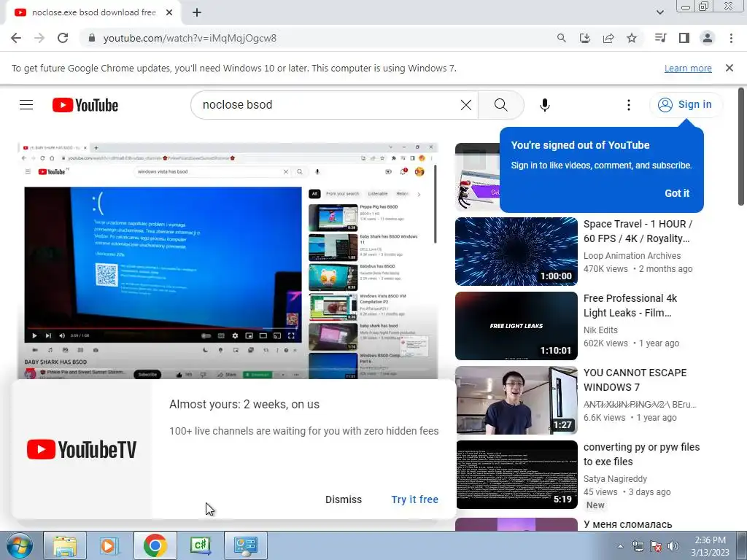Click the browser forward arrow
747x560 pixels.
point(39,38)
